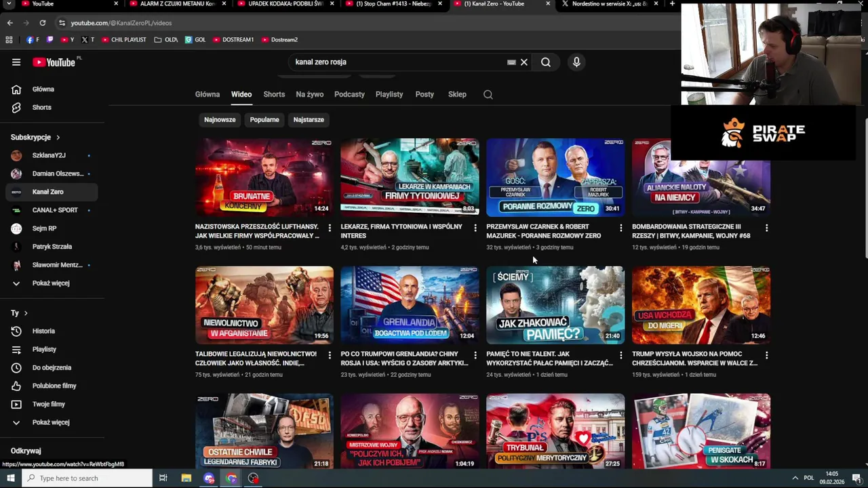Image resolution: width=868 pixels, height=488 pixels.
Task: Open options menu for Talibowie niewolnictwo video
Action: tap(330, 355)
